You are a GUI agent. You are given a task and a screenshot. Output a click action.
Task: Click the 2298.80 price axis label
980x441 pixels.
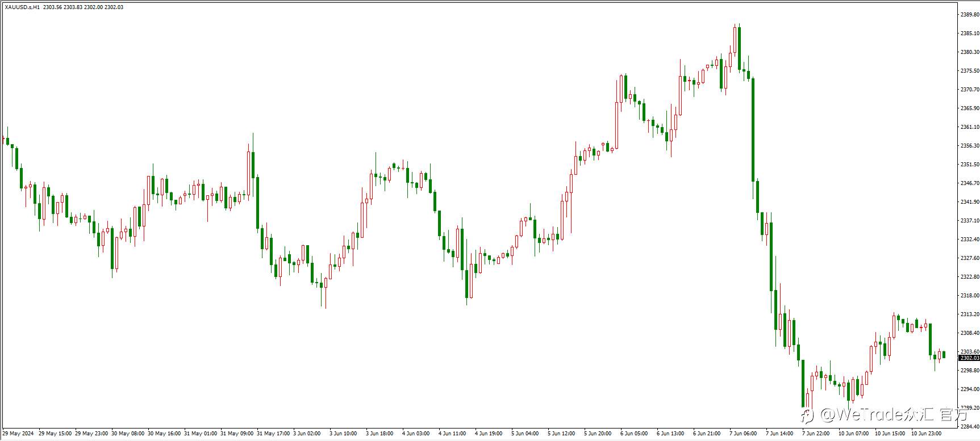969,370
